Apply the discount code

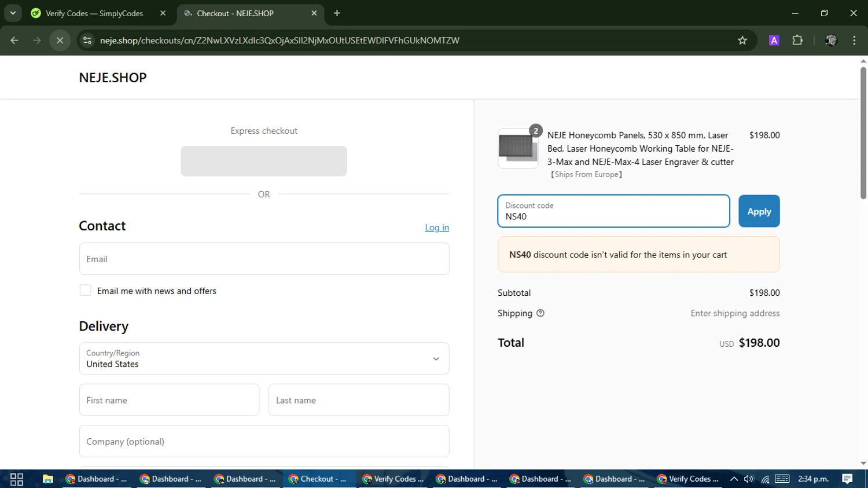coord(759,211)
